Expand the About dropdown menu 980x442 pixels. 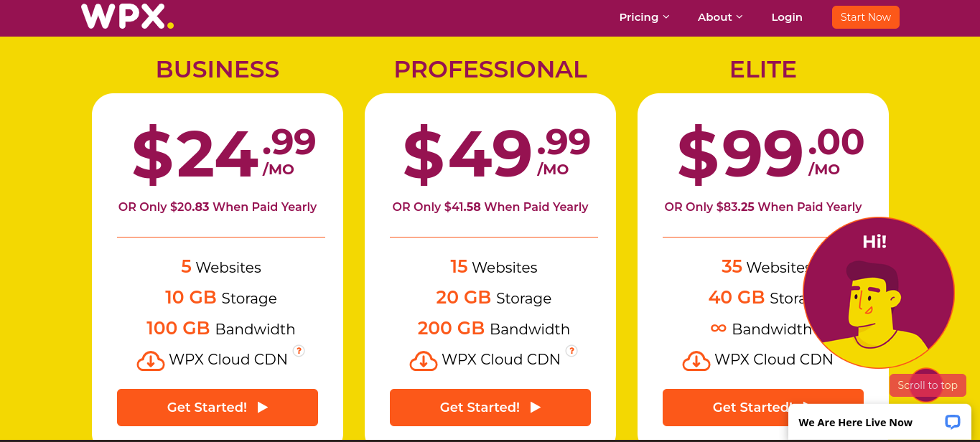(x=720, y=17)
